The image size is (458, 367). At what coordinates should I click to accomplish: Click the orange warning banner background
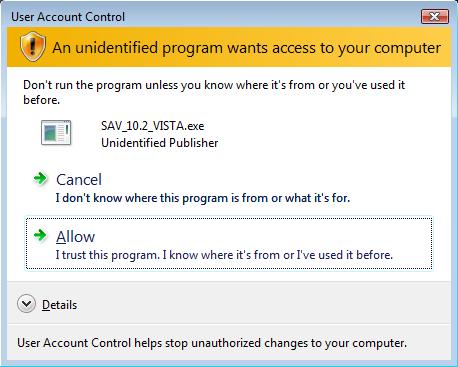click(229, 47)
